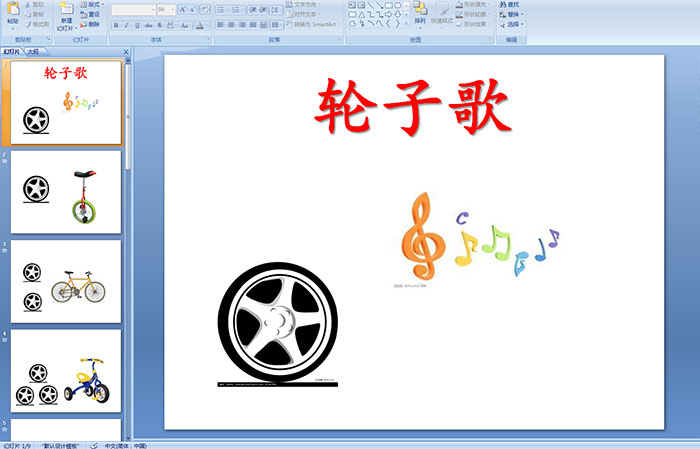Select the Text Box shape
This screenshot has height=449, width=700.
point(352,5)
